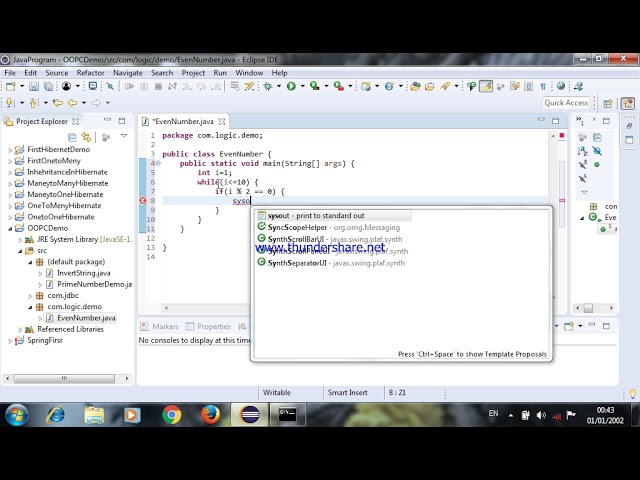Image resolution: width=640 pixels, height=480 pixels.
Task: Click the web browser globe icon
Action: coord(561,86)
